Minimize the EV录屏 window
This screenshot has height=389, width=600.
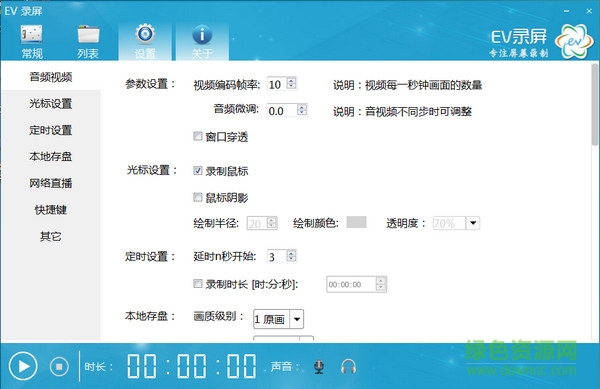click(x=566, y=11)
